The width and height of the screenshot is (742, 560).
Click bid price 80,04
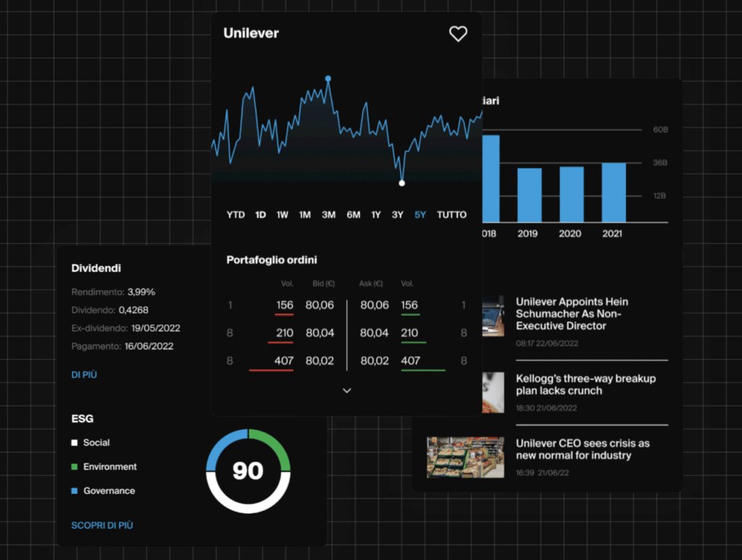pos(320,333)
